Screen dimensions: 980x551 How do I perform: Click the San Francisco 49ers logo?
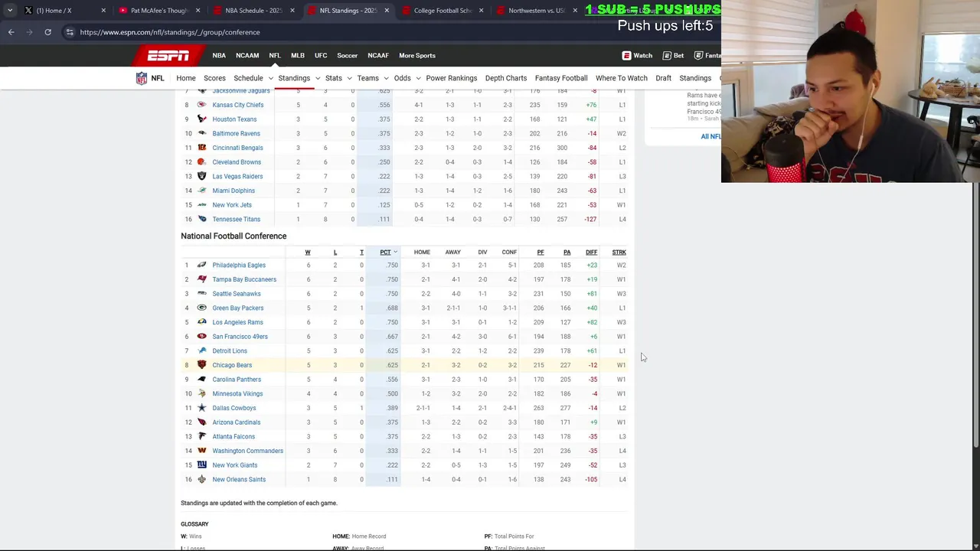tap(202, 337)
